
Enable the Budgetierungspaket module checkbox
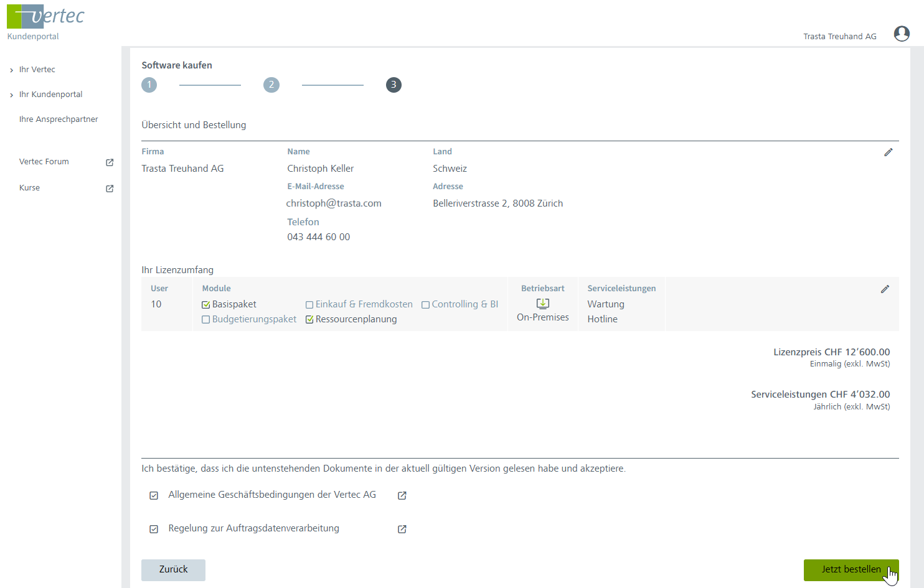click(x=205, y=320)
